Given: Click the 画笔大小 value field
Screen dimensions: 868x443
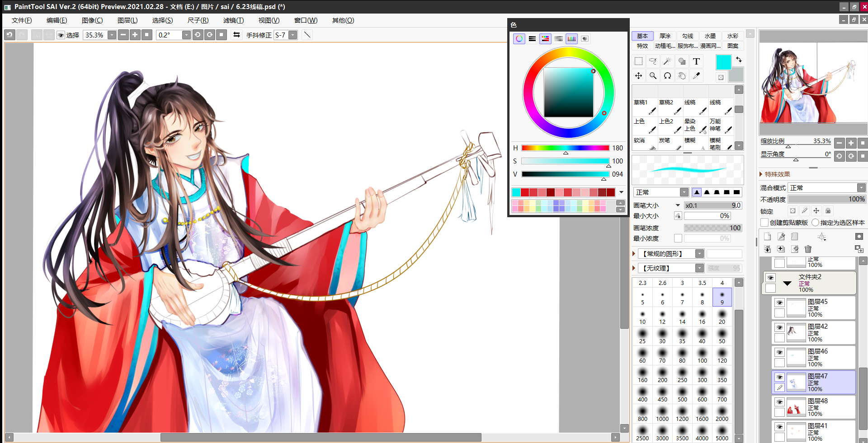Looking at the screenshot, I should tap(713, 205).
